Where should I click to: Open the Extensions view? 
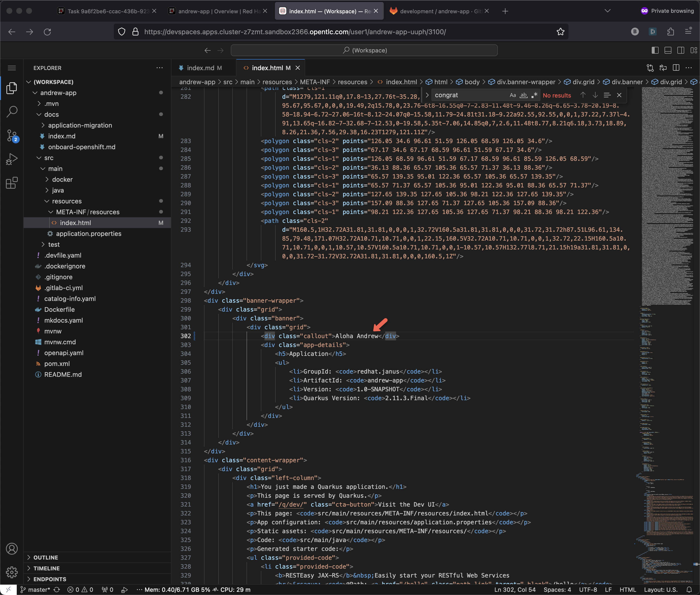(12, 183)
